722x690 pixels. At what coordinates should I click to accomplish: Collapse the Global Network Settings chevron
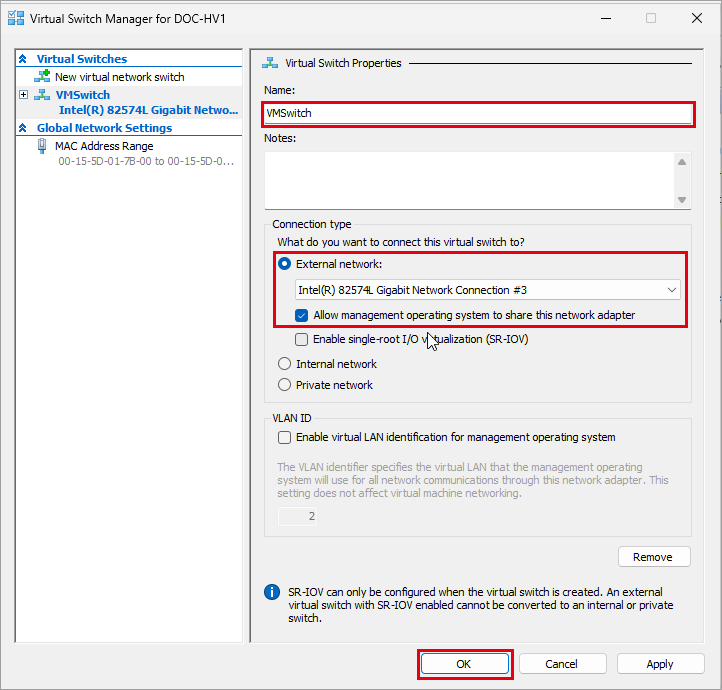[x=23, y=128]
